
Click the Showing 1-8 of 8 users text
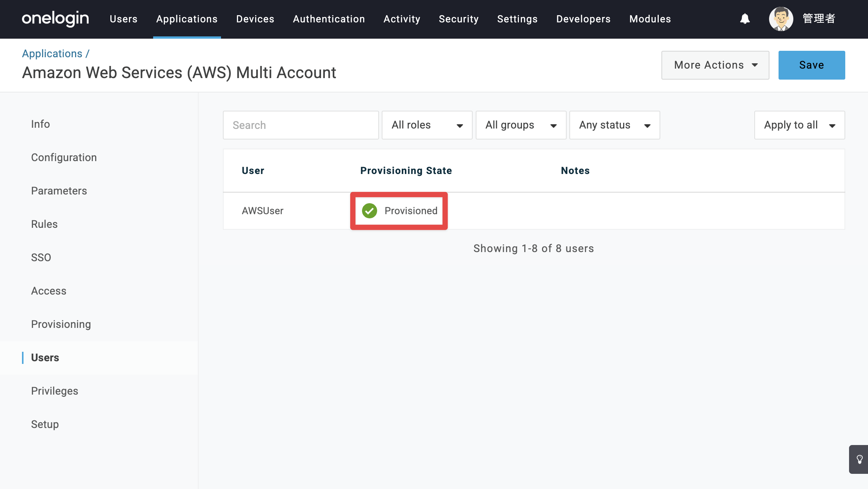pos(534,249)
